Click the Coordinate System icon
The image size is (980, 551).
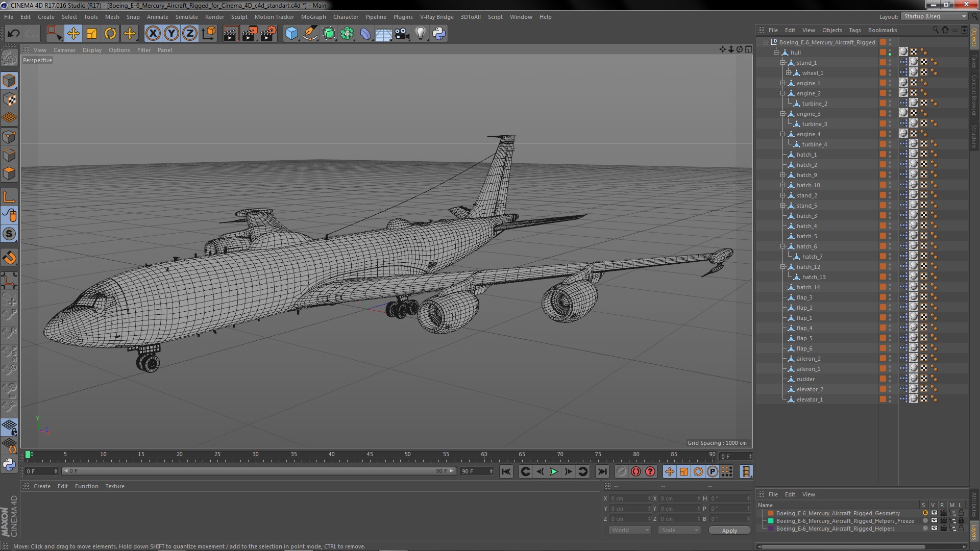[208, 34]
